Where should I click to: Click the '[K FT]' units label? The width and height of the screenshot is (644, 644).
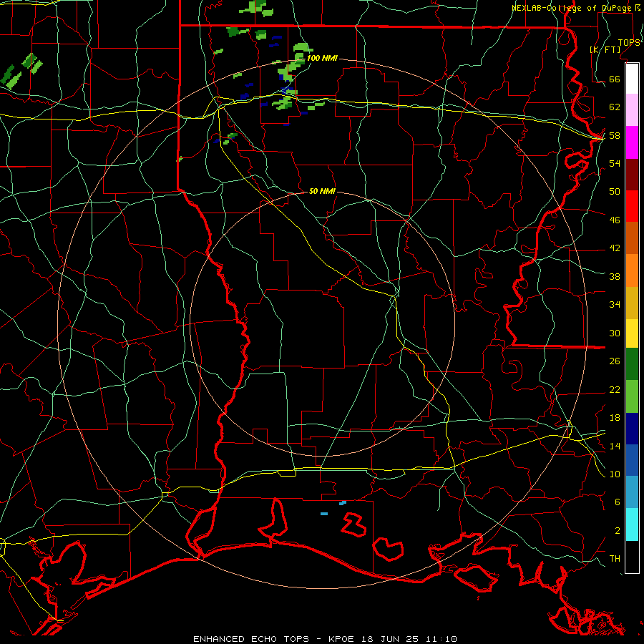pyautogui.click(x=605, y=49)
